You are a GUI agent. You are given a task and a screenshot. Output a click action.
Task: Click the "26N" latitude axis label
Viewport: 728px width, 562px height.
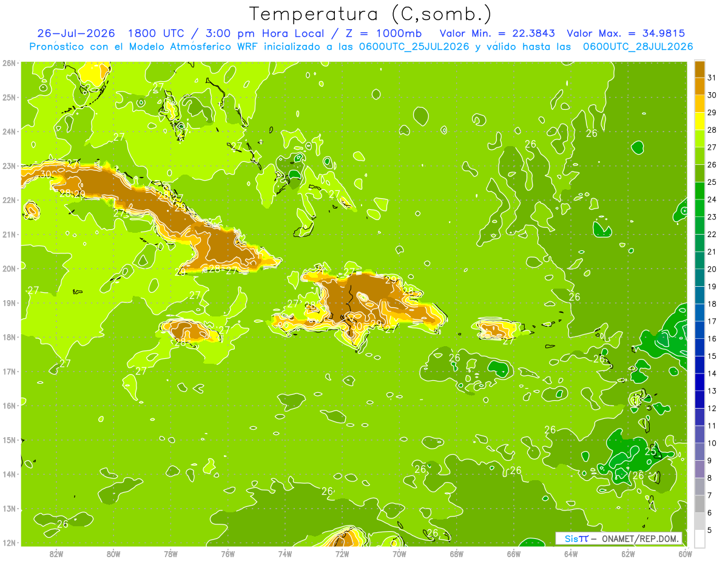point(8,63)
